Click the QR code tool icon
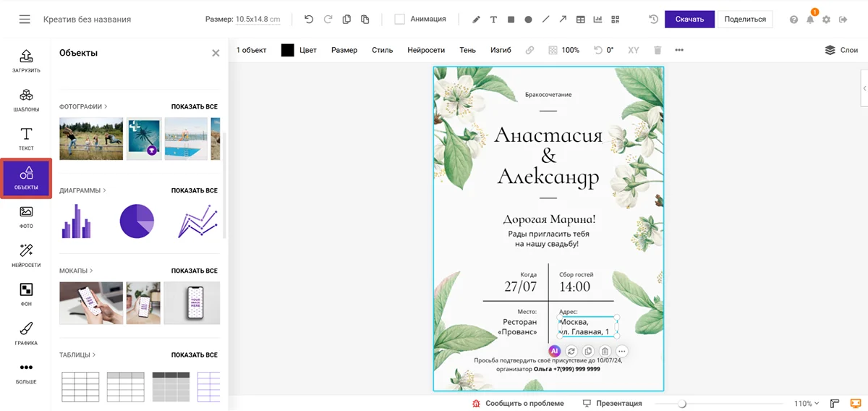Viewport: 868px width, 411px height. (616, 20)
